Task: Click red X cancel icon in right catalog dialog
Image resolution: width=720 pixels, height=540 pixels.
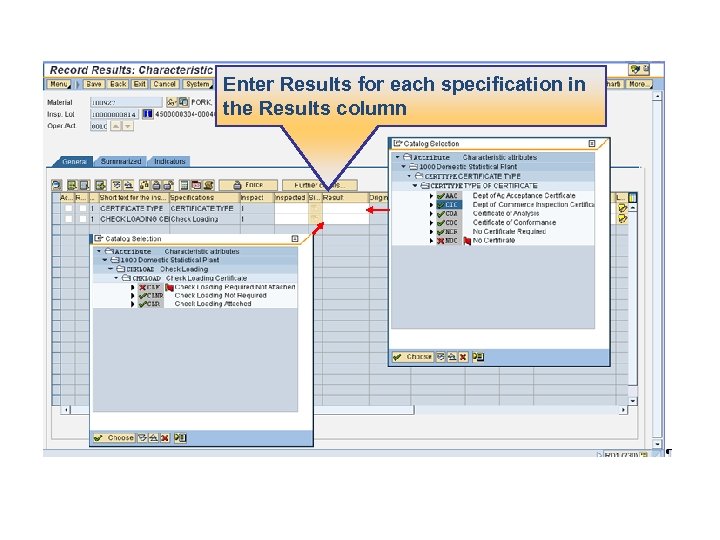Action: (x=463, y=357)
